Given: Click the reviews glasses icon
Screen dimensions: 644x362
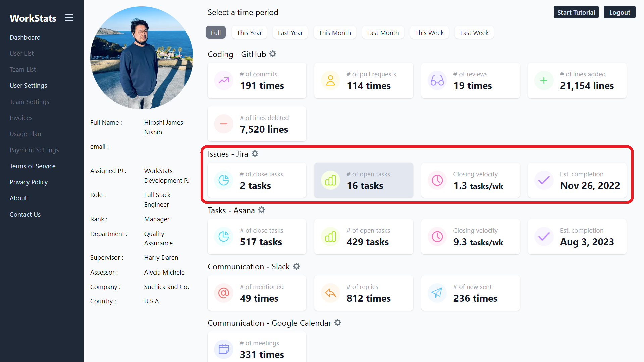Looking at the screenshot, I should point(437,80).
